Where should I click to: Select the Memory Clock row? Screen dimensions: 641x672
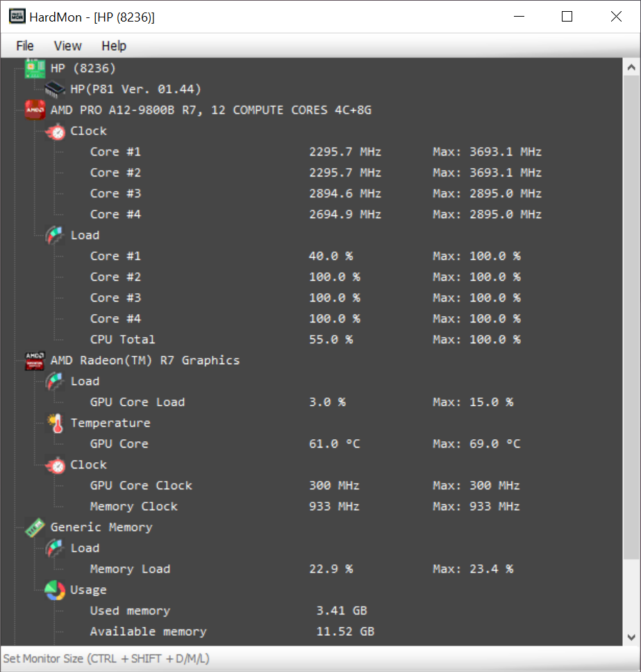[x=306, y=507]
